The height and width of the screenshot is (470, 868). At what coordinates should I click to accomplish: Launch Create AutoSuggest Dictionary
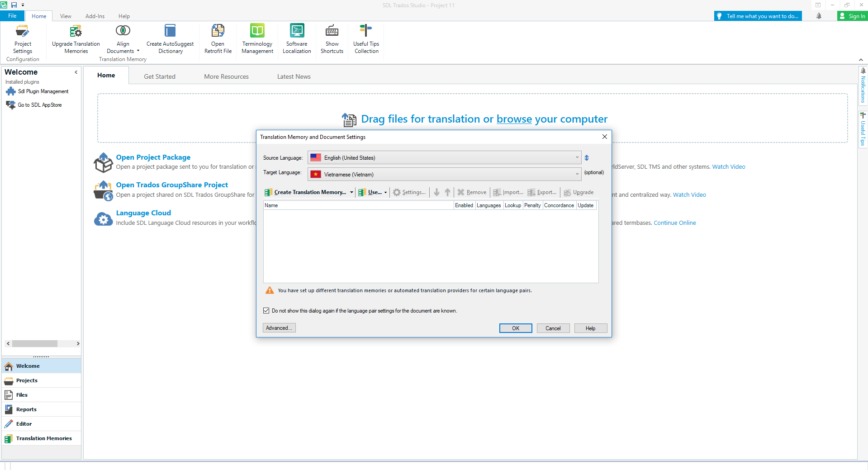coord(170,39)
